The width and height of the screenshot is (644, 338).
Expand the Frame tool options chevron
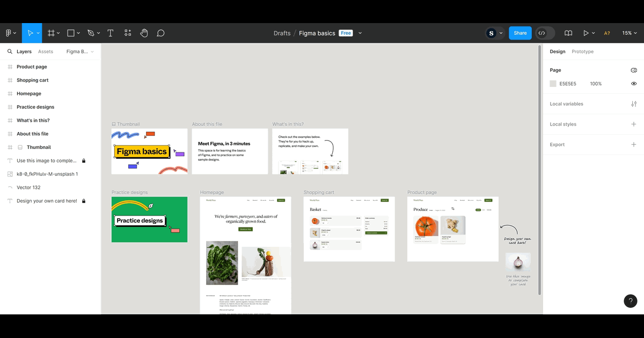(58, 33)
